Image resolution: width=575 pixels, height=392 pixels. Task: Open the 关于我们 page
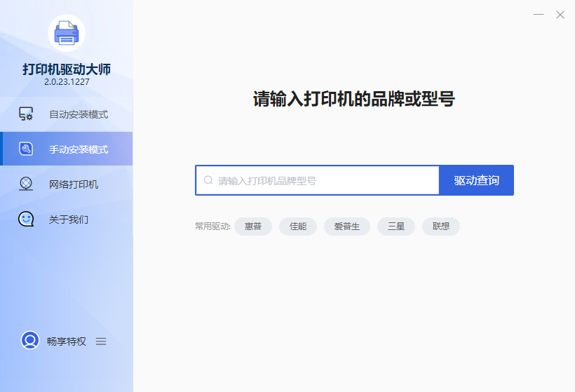tap(67, 219)
